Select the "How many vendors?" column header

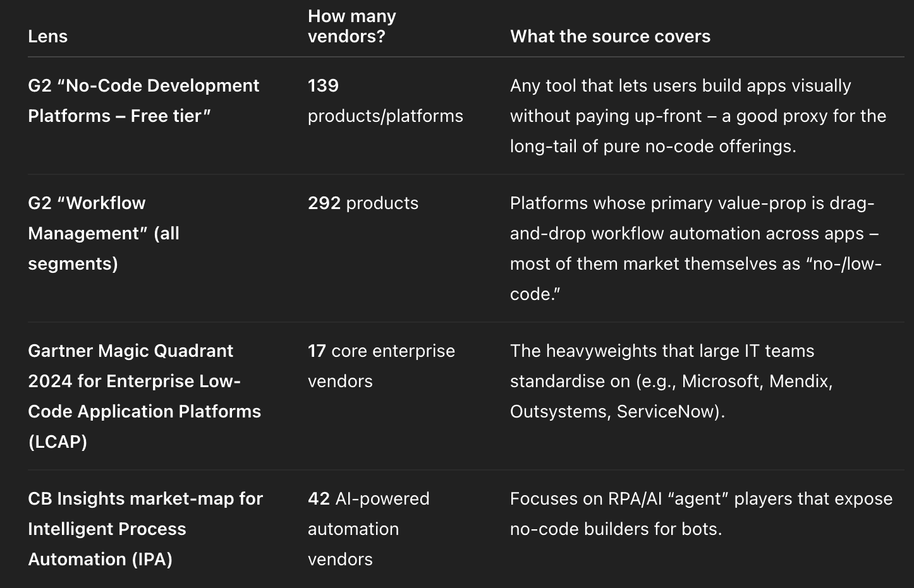point(352,26)
